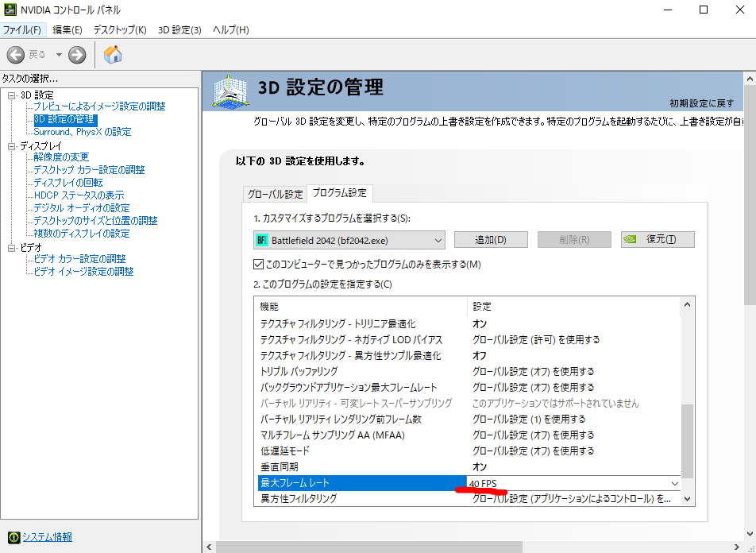Screen dimensions: 756x553
Task: Collapse the 3D 設定 tree node
Action: point(12,95)
